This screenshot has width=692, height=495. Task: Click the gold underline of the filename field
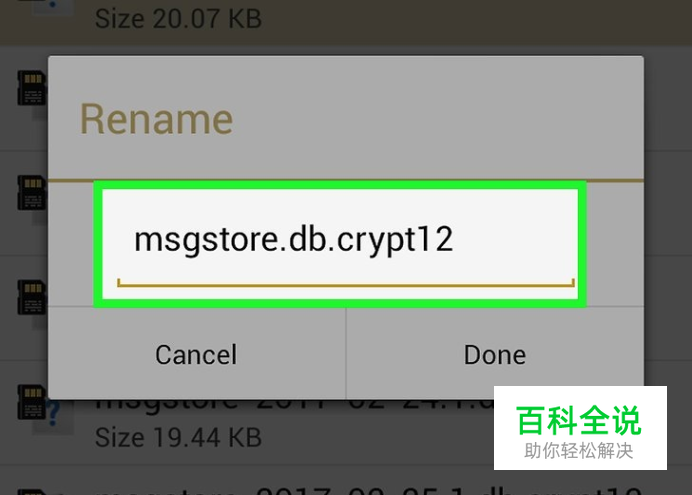tap(346, 285)
